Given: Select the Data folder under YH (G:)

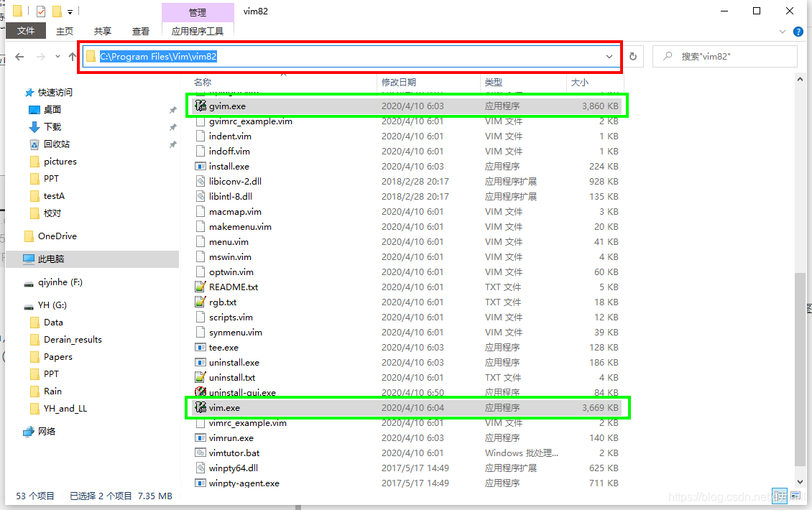Looking at the screenshot, I should coord(53,322).
